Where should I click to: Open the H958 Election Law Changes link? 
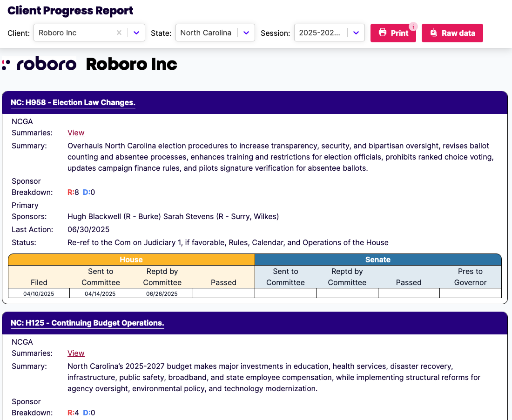point(73,102)
